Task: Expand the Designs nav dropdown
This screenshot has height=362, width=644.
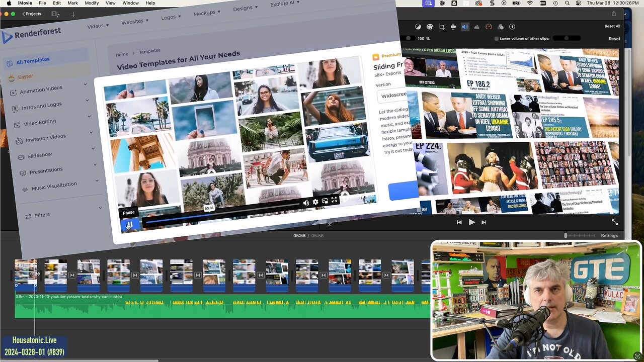Action: [x=245, y=8]
